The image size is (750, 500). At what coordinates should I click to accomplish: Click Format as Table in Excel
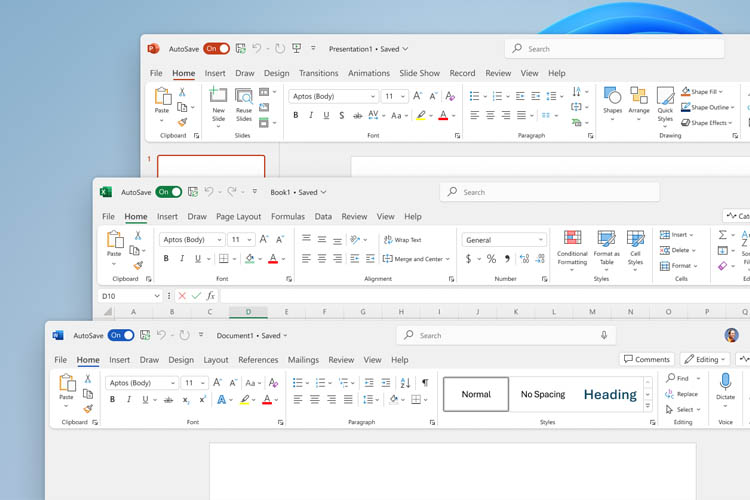pyautogui.click(x=606, y=250)
